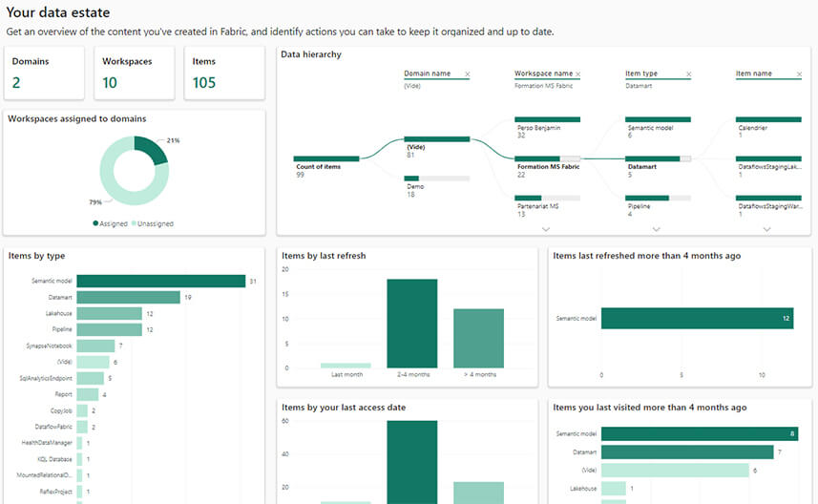Remove the Workspace name hierarchy level
This screenshot has width=818, height=504.
coord(577,73)
